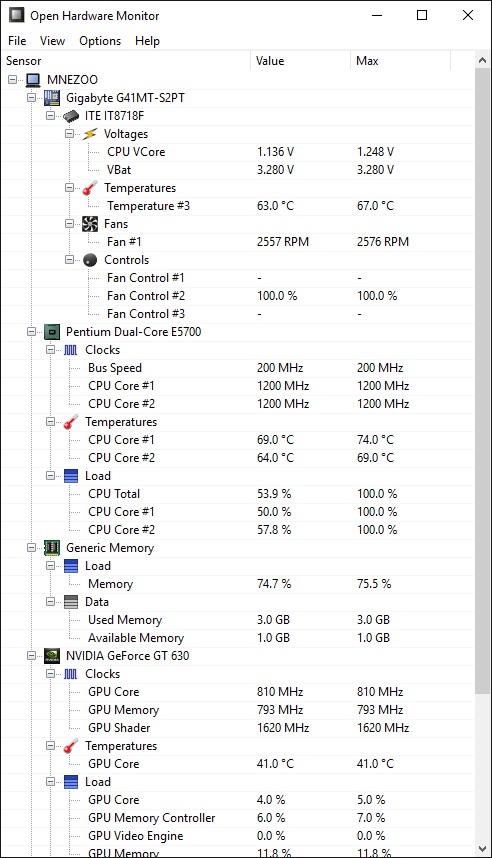The width and height of the screenshot is (492, 858).
Task: Click the Gigabyte G41MT-S2PT motherboard icon
Action: click(51, 98)
